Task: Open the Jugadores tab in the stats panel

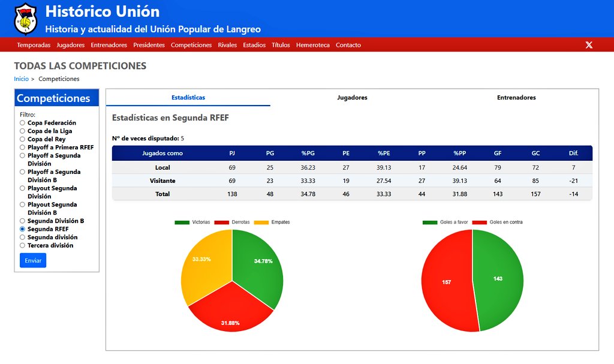Action: [352, 98]
